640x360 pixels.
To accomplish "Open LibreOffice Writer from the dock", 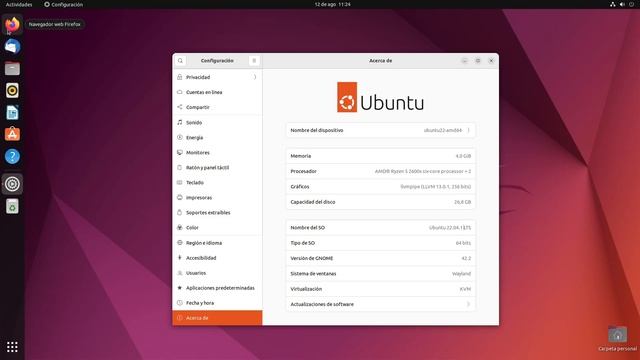I will pos(12,113).
